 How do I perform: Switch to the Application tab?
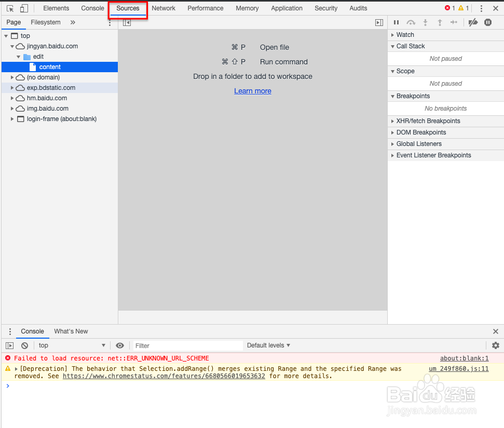pos(287,8)
